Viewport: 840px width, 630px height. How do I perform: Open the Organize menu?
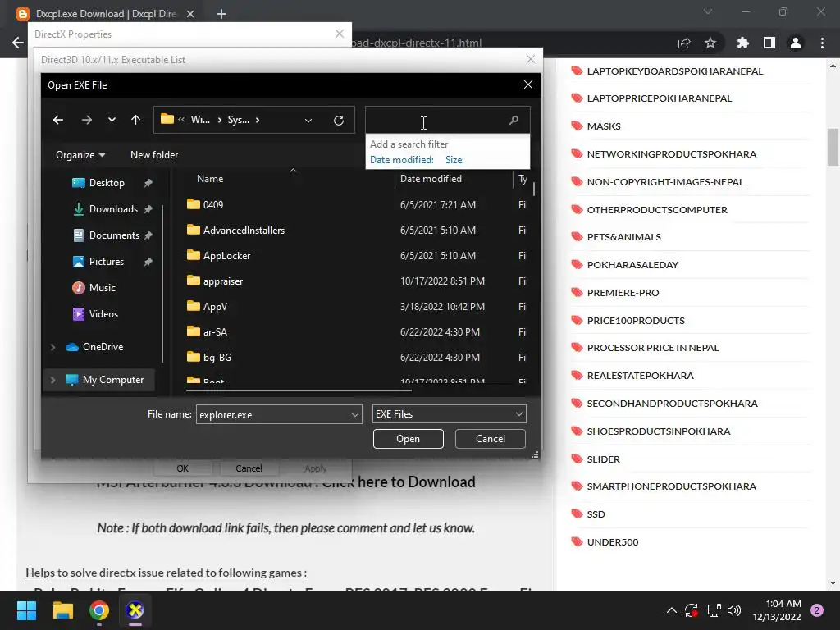(x=80, y=155)
